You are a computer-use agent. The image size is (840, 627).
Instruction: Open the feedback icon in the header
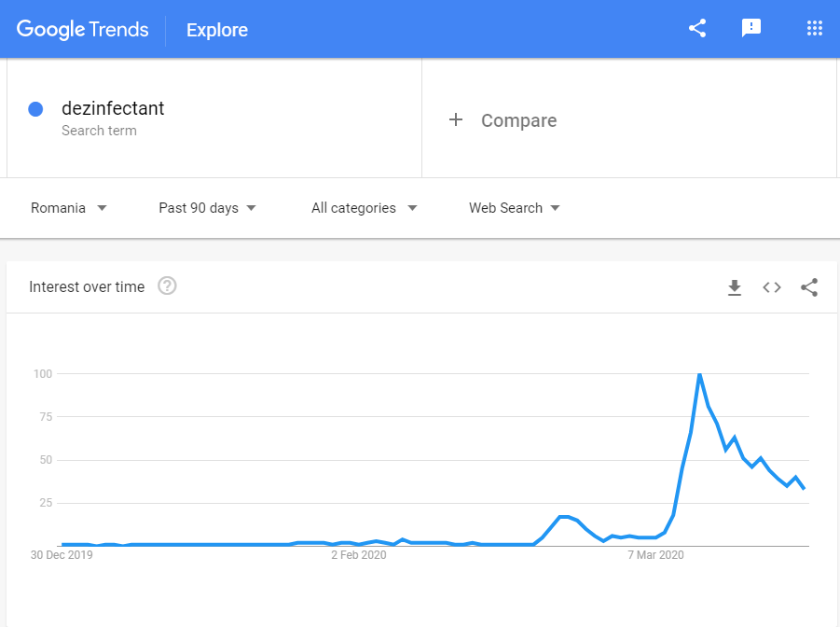751,28
